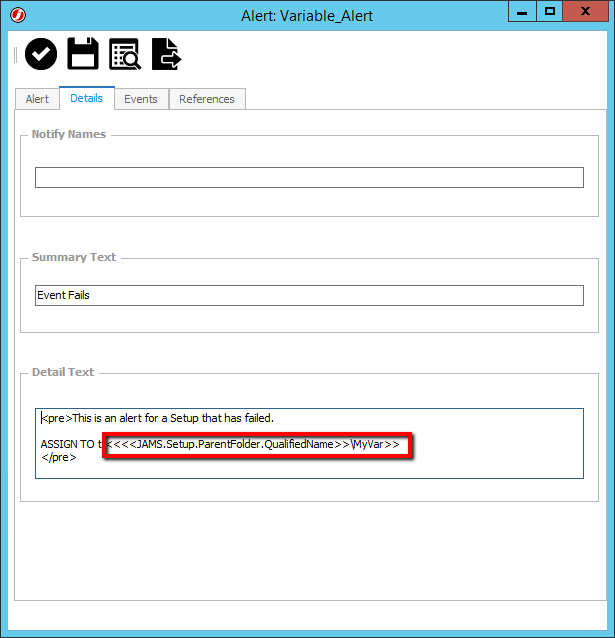Go to the References tab
The image size is (615, 638).
coord(207,99)
